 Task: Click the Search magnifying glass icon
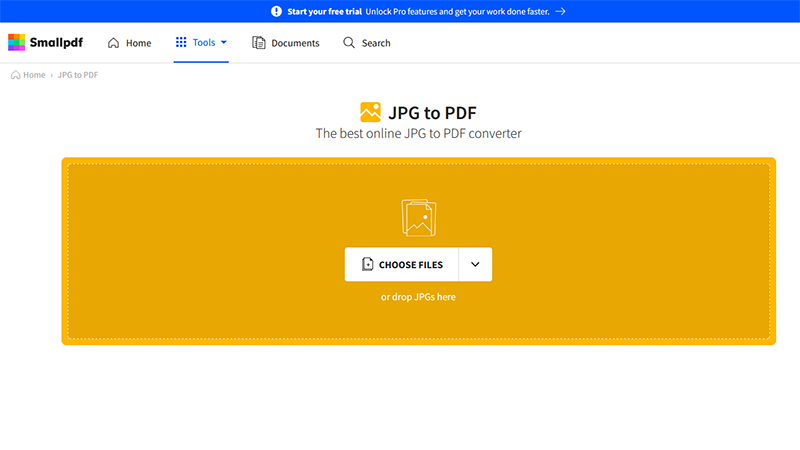tap(349, 43)
